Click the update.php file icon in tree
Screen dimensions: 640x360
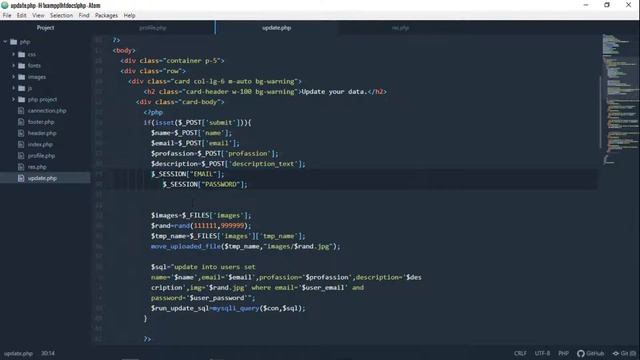click(x=21, y=178)
